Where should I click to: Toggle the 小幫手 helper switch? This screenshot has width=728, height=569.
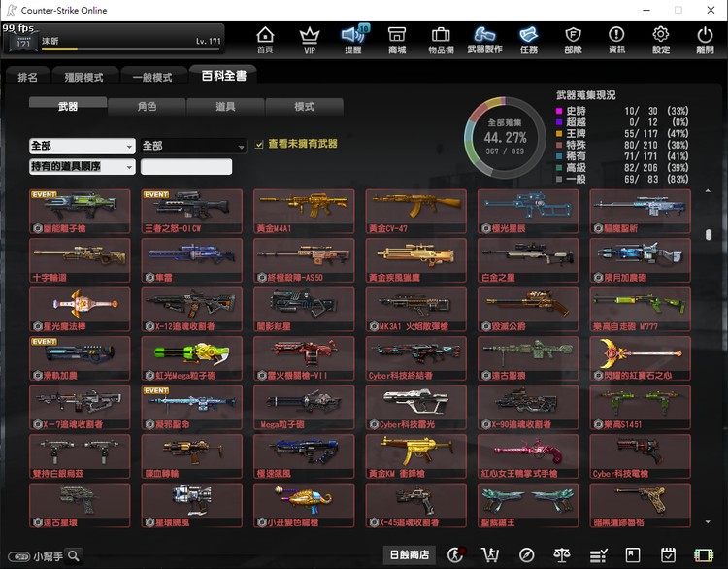click(19, 556)
